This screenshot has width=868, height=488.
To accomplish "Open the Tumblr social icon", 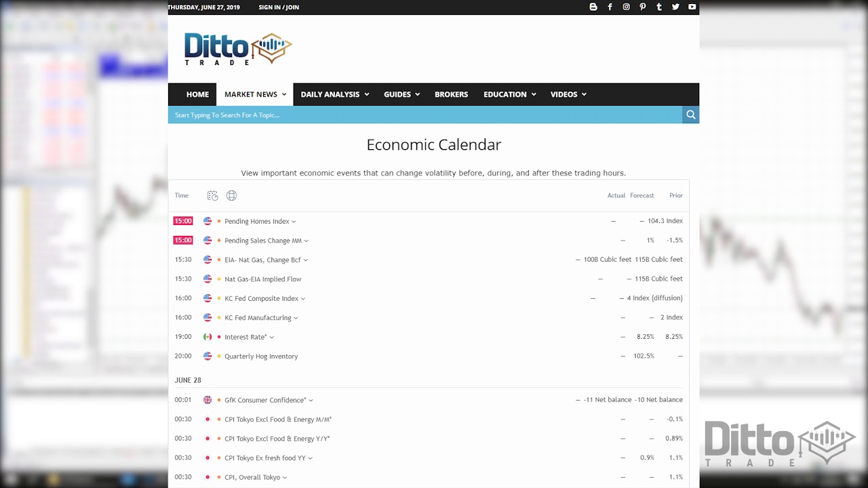I will 659,7.
